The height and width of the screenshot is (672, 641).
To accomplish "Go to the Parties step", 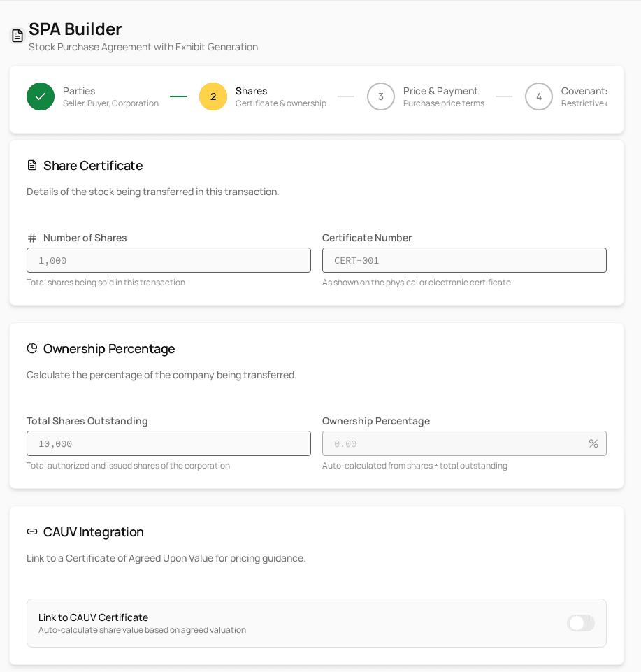I will click(79, 91).
